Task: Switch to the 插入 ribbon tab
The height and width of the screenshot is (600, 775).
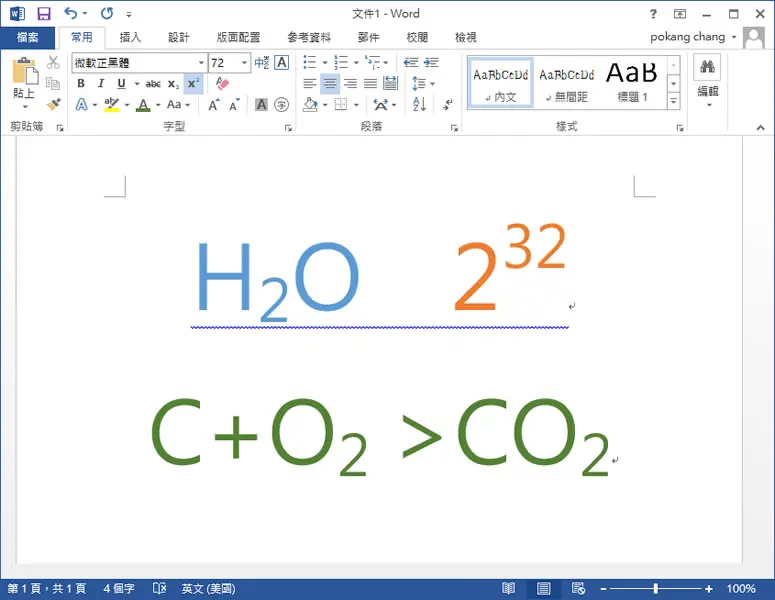Action: point(130,37)
